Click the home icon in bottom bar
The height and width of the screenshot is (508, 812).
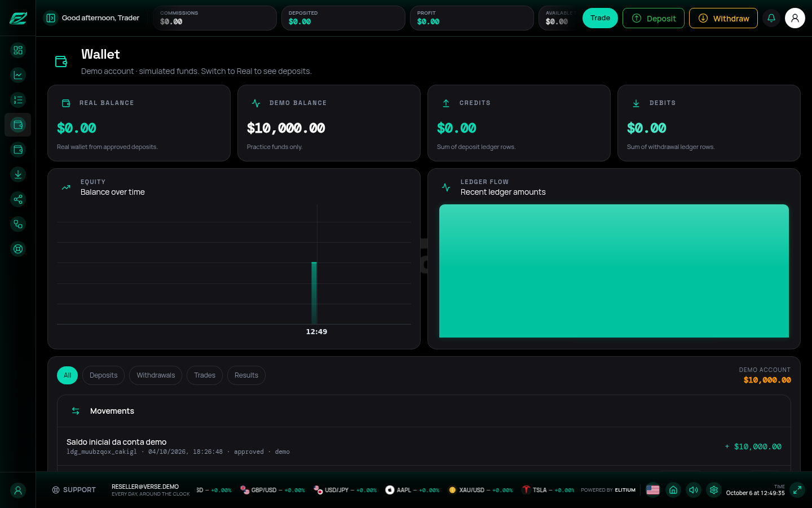click(x=673, y=490)
